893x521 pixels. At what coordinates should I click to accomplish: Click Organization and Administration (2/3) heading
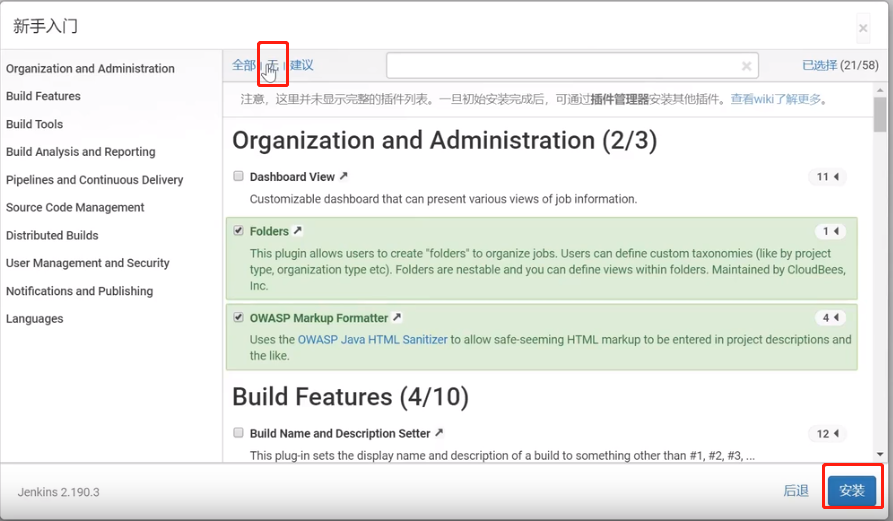[x=445, y=140]
